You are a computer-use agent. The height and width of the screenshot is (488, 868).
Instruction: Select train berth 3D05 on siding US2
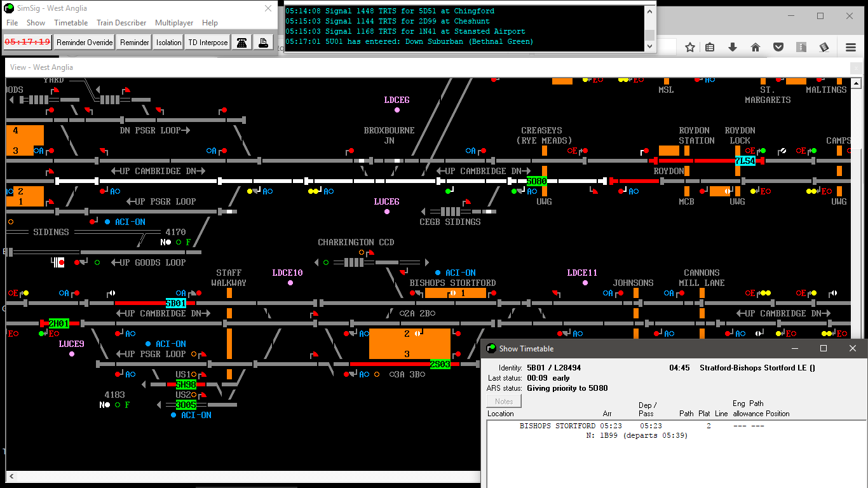pyautogui.click(x=186, y=405)
